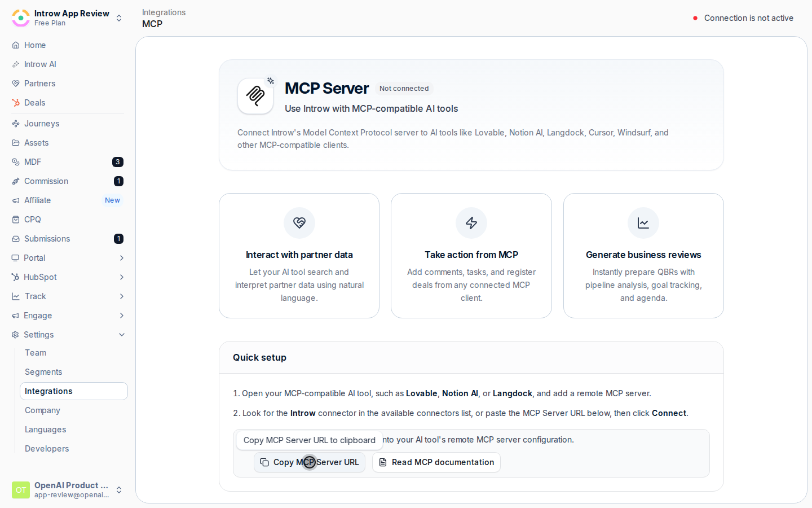The height and width of the screenshot is (508, 812).
Task: Click the Introw logo icon
Action: (21, 18)
